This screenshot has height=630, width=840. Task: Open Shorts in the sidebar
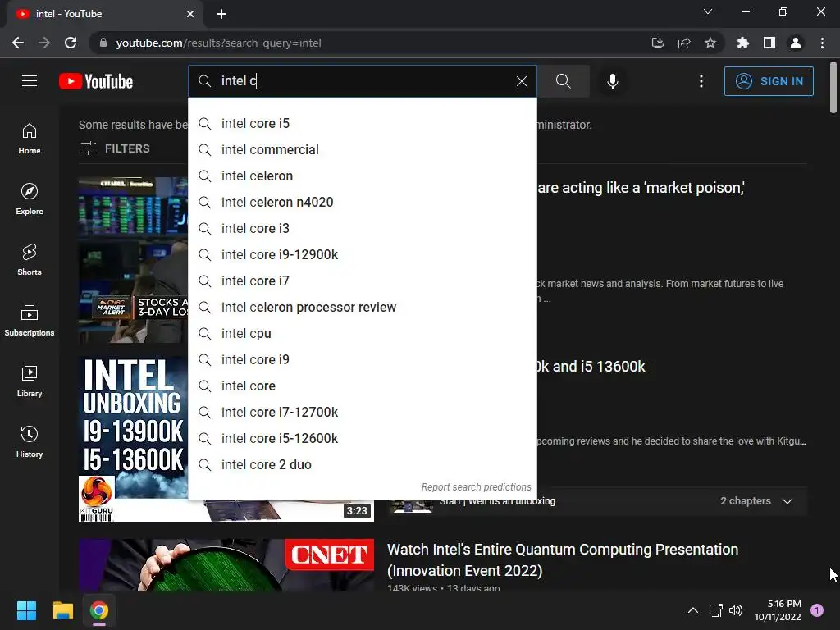tap(30, 260)
